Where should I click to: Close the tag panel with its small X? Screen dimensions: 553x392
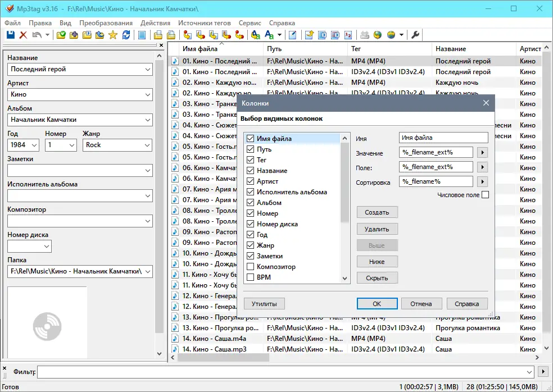coord(161,45)
